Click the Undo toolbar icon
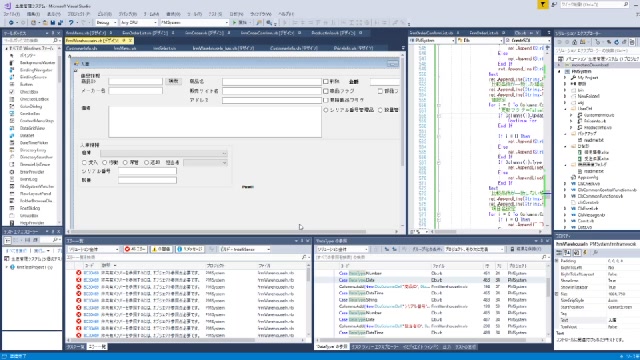 [x=71, y=22]
